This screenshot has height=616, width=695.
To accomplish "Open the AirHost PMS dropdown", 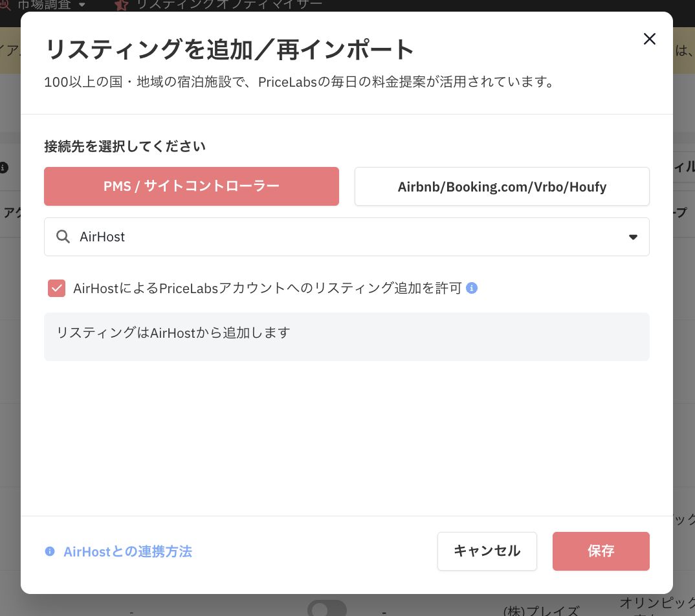I will point(347,237).
